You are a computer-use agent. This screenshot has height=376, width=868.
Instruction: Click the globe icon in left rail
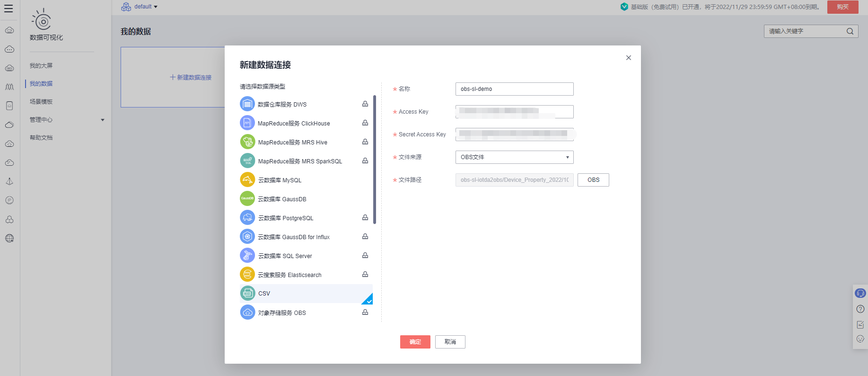pos(9,238)
